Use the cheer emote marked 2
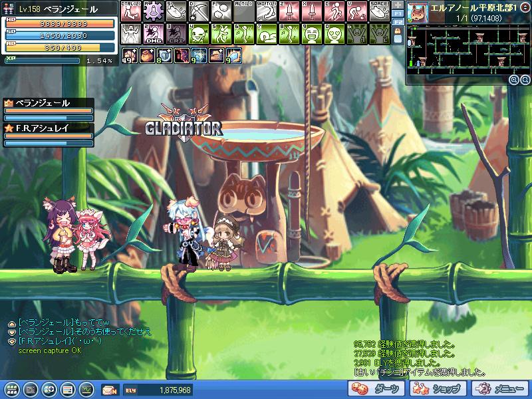Screen dimensions: 532x399 (380, 34)
